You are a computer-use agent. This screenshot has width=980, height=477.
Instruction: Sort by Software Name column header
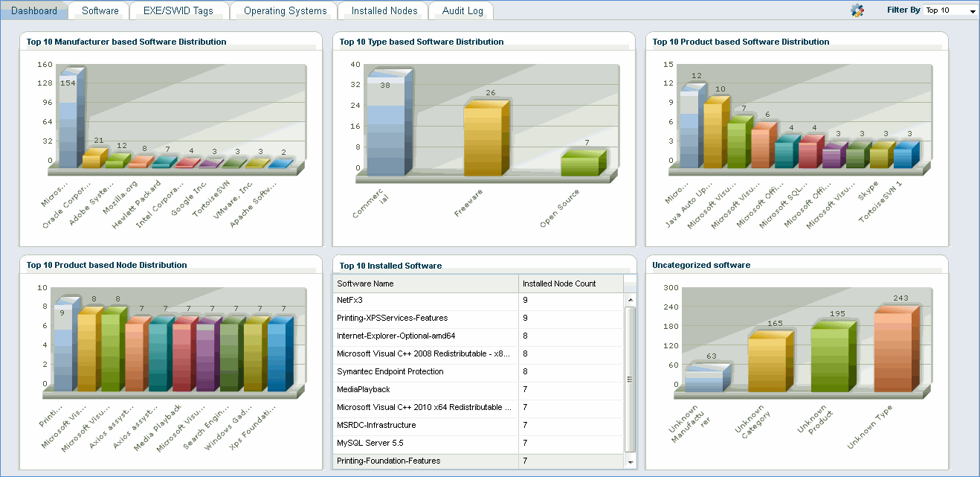click(425, 284)
